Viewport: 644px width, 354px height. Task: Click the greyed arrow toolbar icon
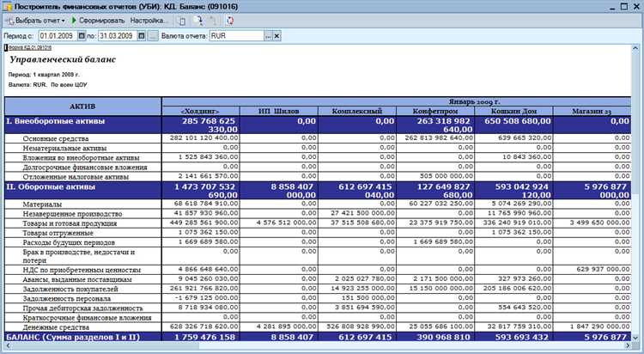coord(212,19)
